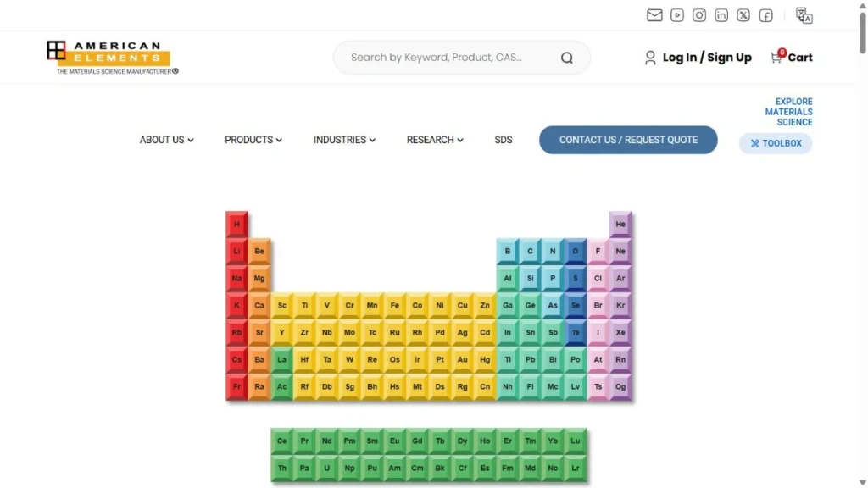Viewport: 868px width, 488px height.
Task: Select the Plutonium (Pu) element tile
Action: point(372,468)
